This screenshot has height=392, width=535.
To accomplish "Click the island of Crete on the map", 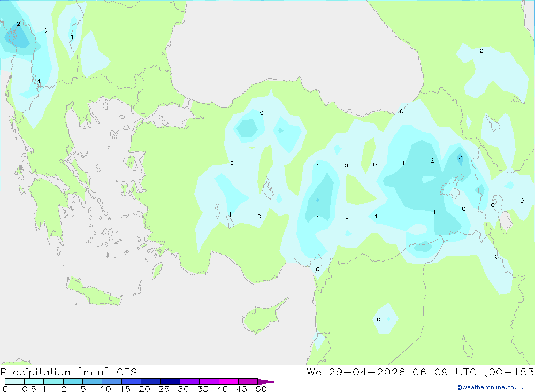I will tap(94, 291).
